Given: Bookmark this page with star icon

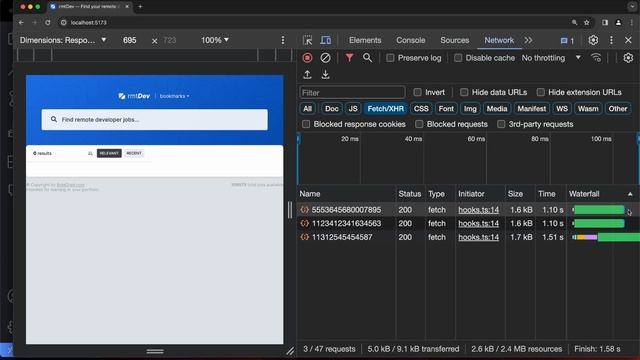Looking at the screenshot, I should point(587,22).
